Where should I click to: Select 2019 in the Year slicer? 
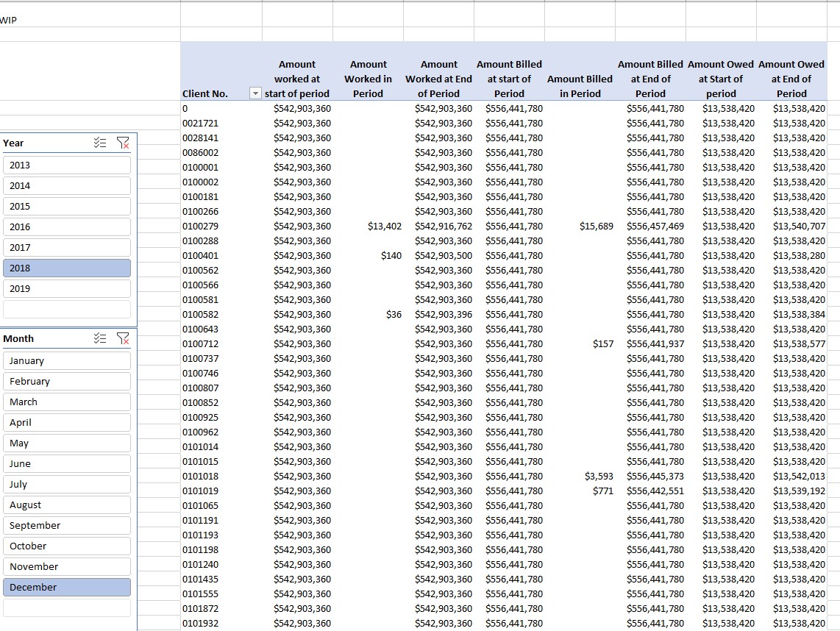tap(67, 288)
